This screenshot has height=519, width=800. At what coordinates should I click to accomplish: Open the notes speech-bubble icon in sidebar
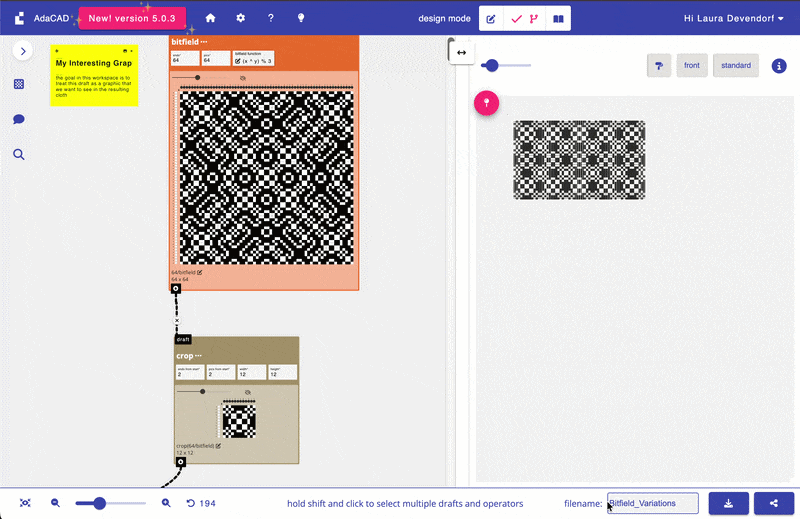[x=19, y=119]
